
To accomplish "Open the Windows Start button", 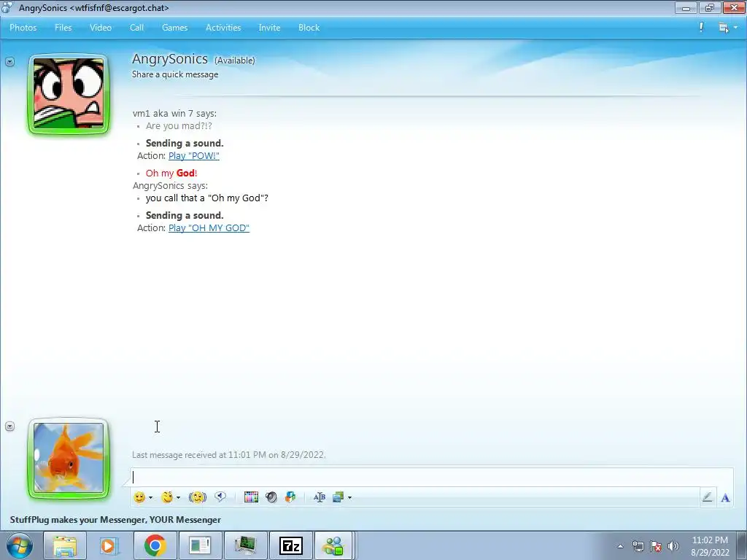I will pyautogui.click(x=20, y=545).
